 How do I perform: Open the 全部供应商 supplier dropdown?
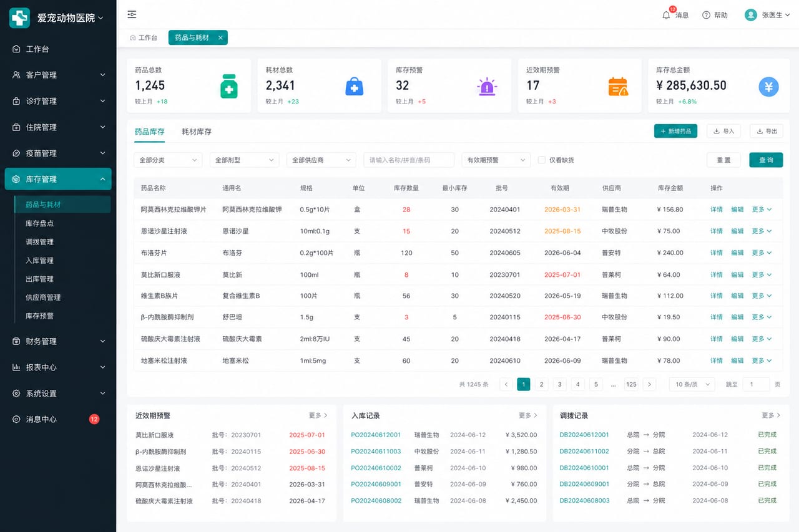coord(321,160)
